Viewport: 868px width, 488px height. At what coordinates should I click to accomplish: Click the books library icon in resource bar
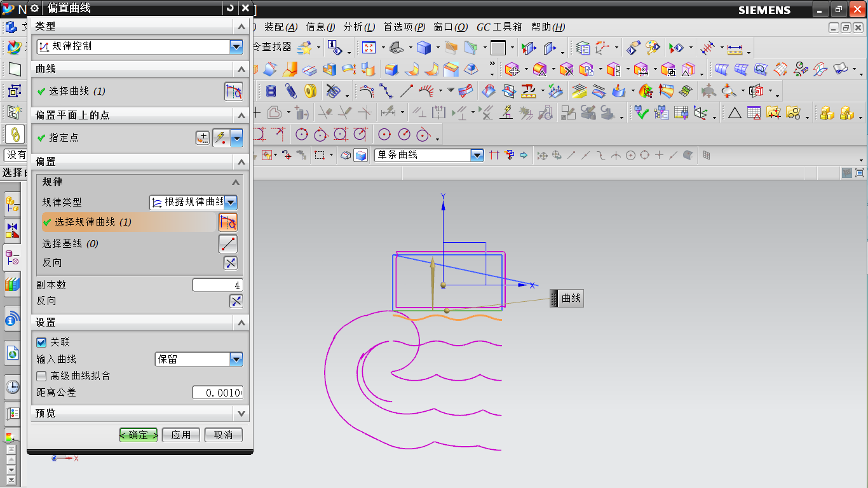pyautogui.click(x=12, y=284)
